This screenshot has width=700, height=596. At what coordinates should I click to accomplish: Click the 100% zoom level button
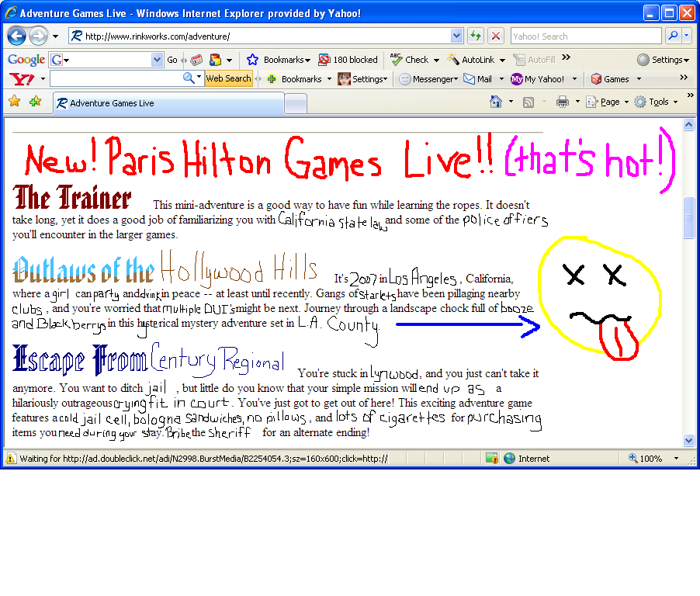click(x=645, y=458)
